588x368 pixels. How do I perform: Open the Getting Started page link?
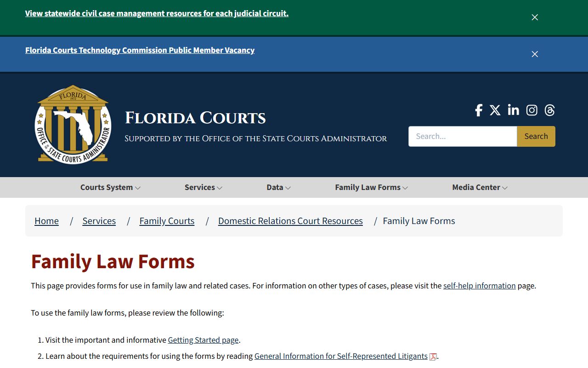click(203, 340)
